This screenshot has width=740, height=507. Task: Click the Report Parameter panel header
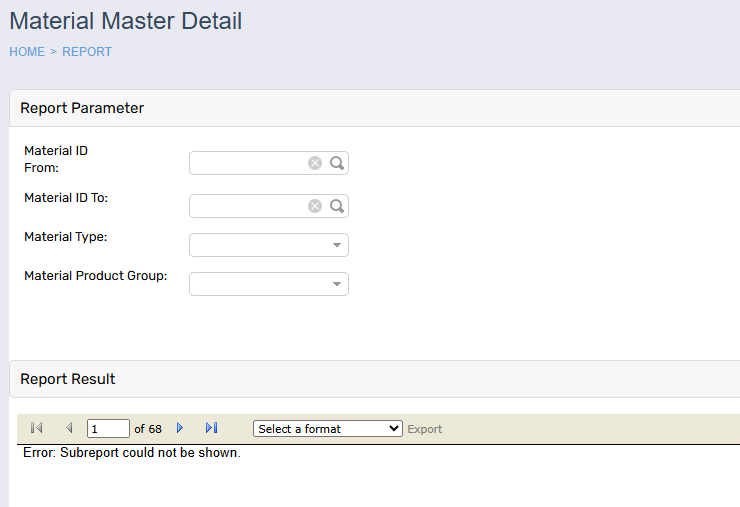pyautogui.click(x=82, y=108)
